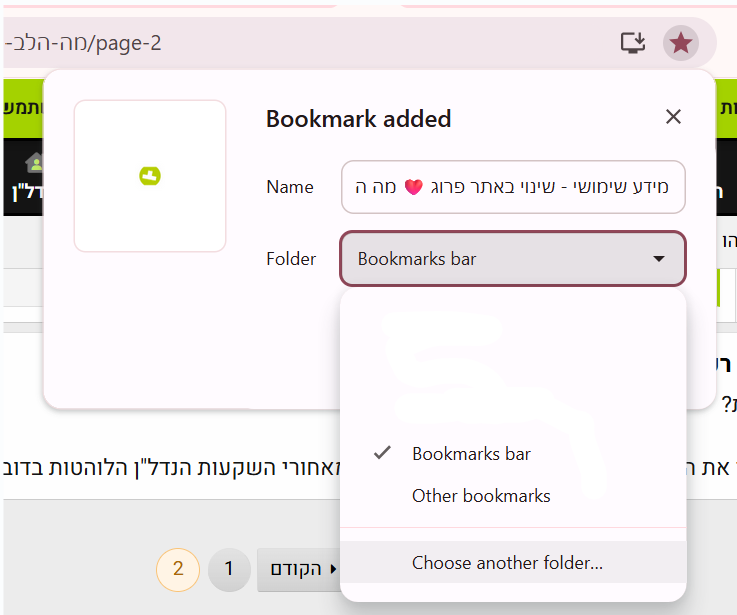The width and height of the screenshot is (737, 615).
Task: Click the bookmark star icon
Action: tap(680, 43)
